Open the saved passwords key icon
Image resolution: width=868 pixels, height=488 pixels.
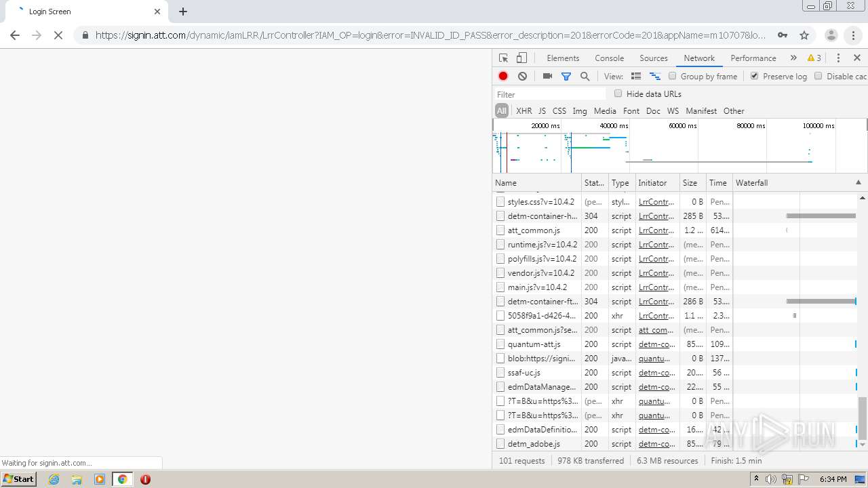tap(783, 35)
